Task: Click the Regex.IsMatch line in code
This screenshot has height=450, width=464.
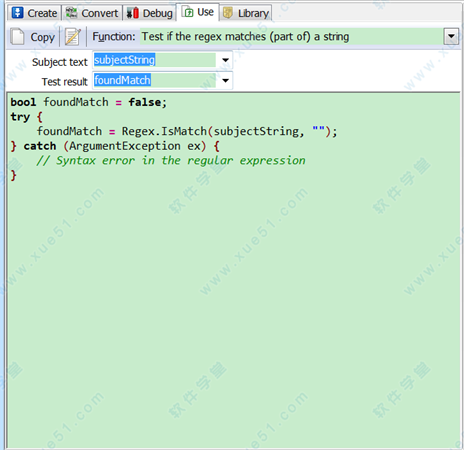Action: (187, 131)
